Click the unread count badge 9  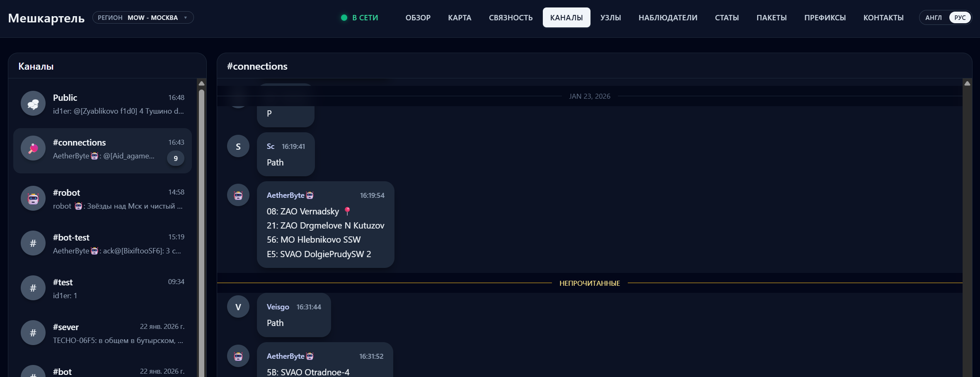176,158
